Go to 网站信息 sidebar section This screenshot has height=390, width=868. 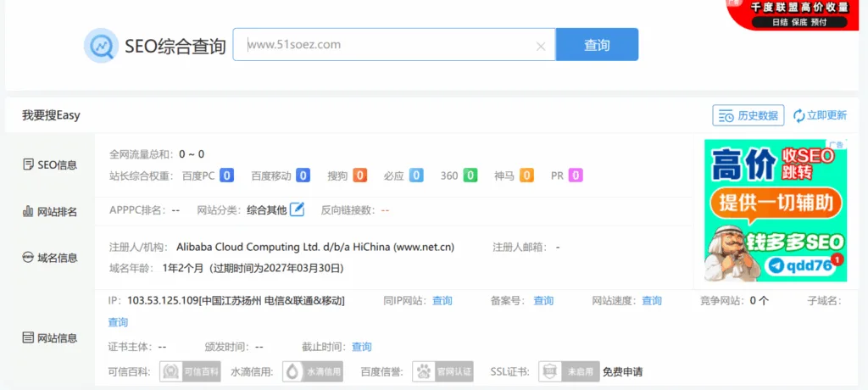pos(50,337)
